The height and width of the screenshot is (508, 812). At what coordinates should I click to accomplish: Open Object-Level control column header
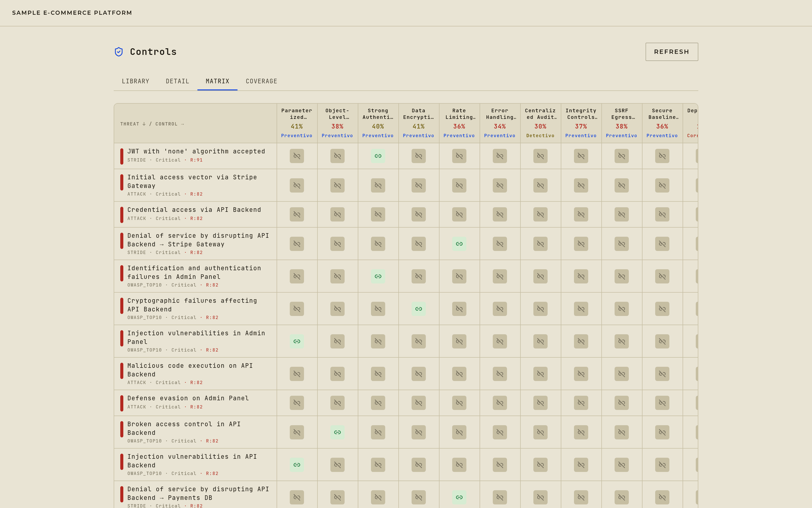[337, 123]
